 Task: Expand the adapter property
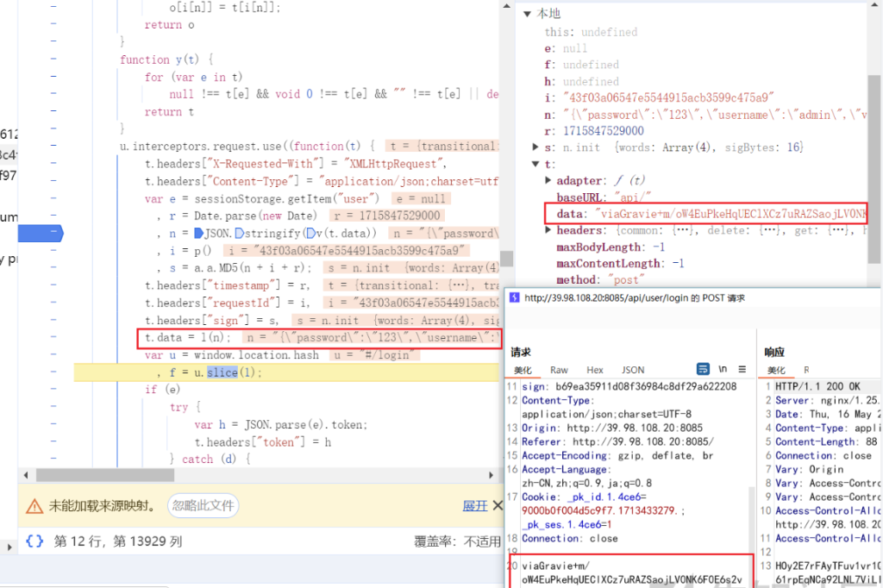(549, 181)
